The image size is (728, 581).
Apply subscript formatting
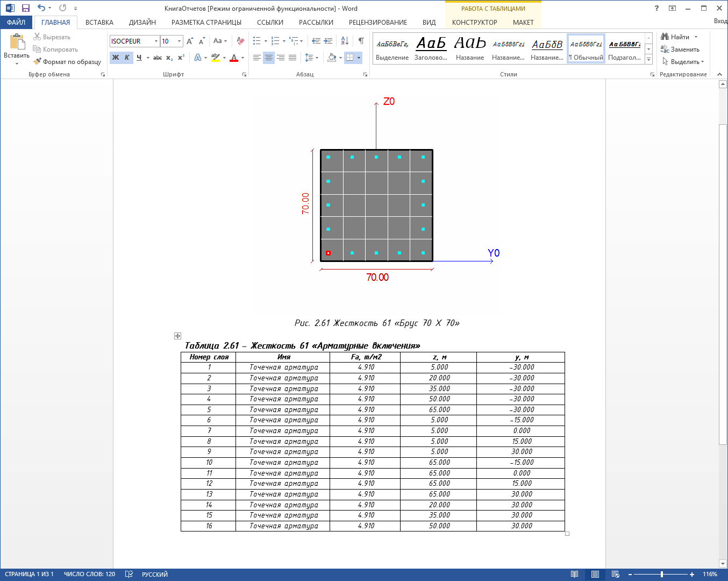point(169,58)
